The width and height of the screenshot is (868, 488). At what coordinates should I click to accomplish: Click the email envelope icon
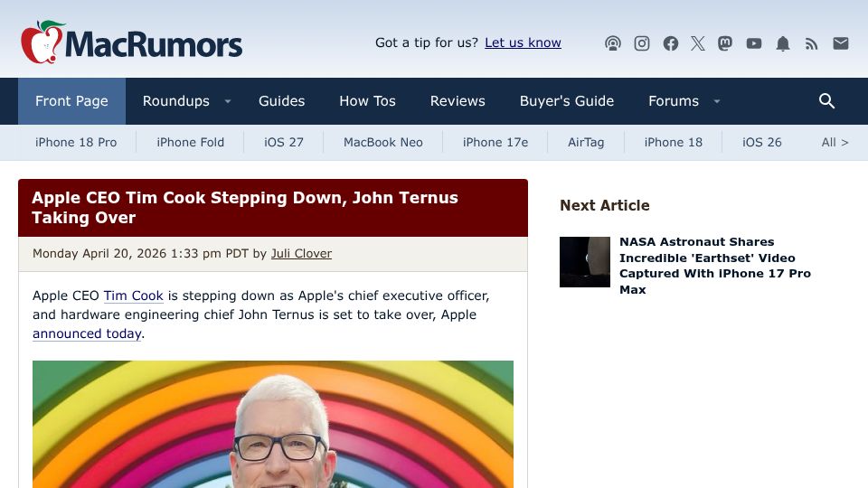point(841,43)
